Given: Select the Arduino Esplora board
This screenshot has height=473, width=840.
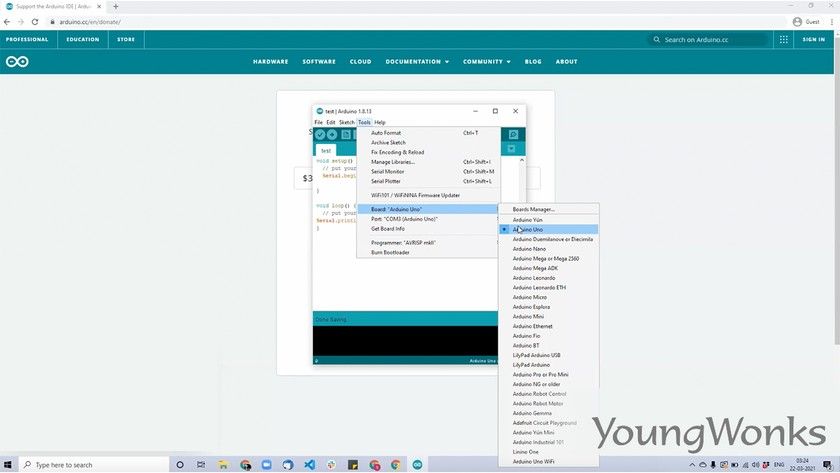Looking at the screenshot, I should pyautogui.click(x=549, y=307).
